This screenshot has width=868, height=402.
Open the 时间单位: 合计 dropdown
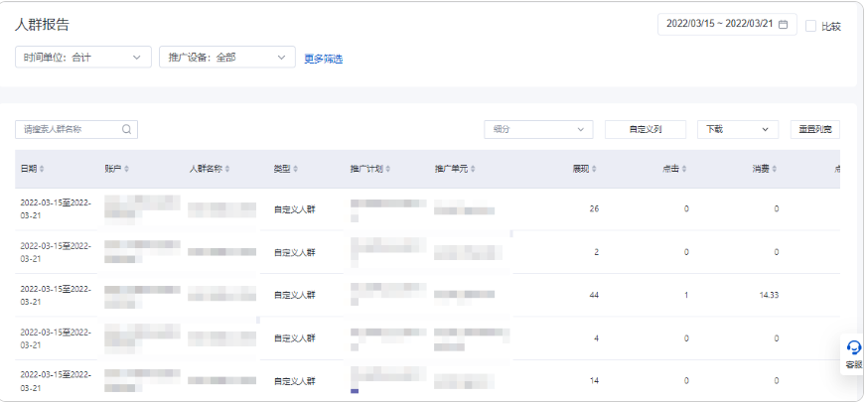pyautogui.click(x=83, y=57)
